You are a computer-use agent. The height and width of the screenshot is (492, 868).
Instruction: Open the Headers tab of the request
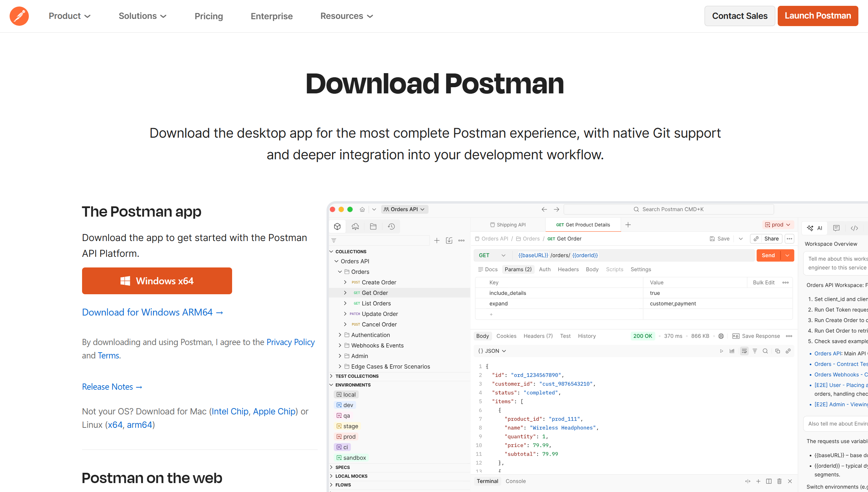568,269
